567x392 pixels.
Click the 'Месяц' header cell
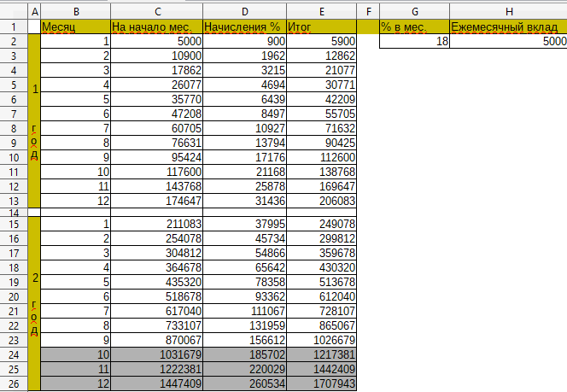click(x=76, y=26)
